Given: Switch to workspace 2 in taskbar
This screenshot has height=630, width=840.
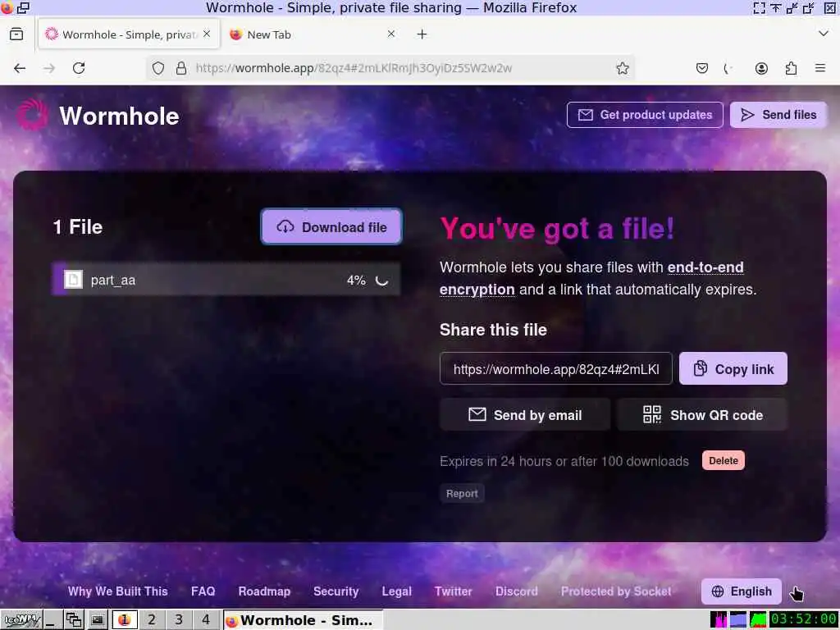Looking at the screenshot, I should pos(152,620).
